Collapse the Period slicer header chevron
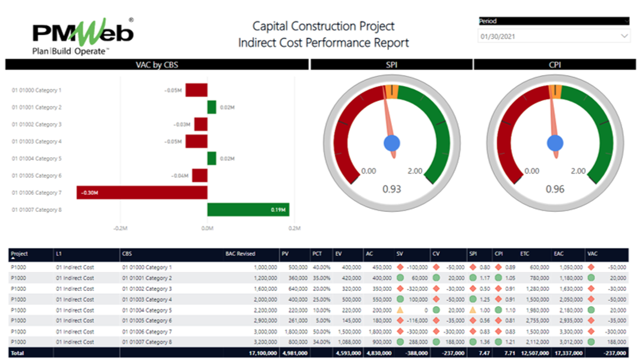The width and height of the screenshot is (638, 364). pos(627,21)
